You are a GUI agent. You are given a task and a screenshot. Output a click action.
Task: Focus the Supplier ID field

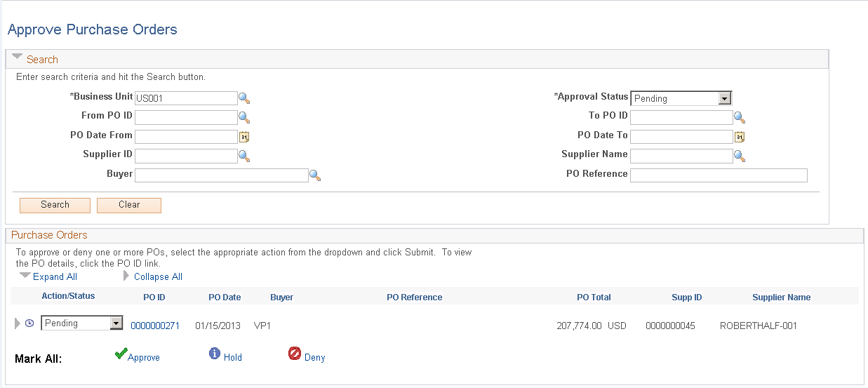pos(186,156)
